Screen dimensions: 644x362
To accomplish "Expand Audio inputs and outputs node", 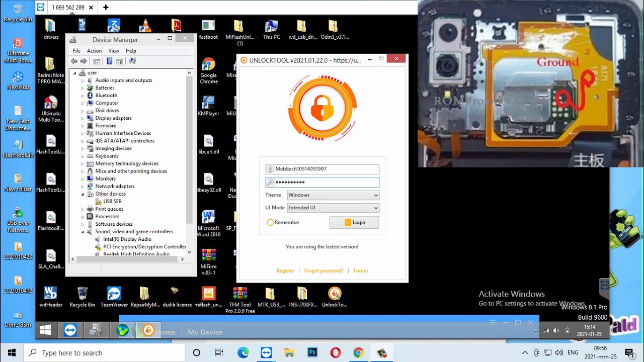I will point(83,80).
